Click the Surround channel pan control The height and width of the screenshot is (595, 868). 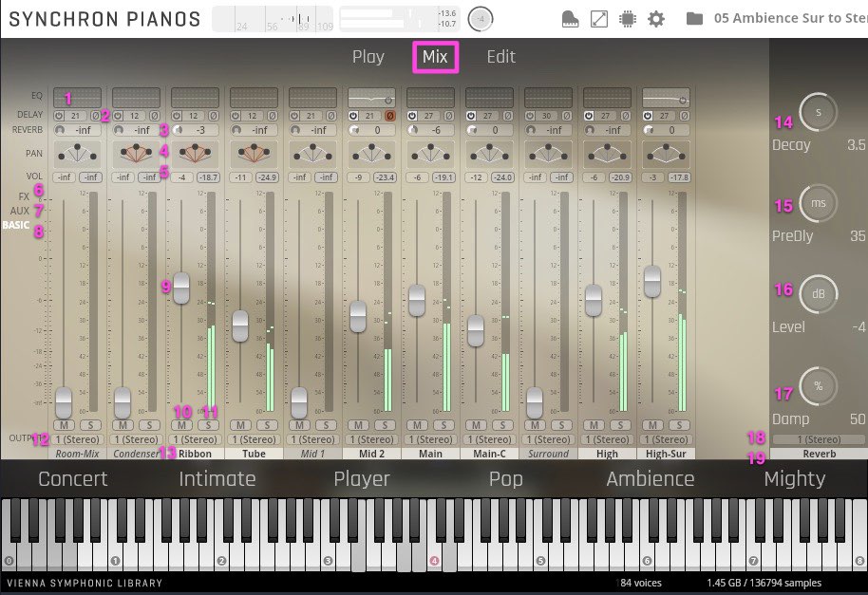coord(548,154)
